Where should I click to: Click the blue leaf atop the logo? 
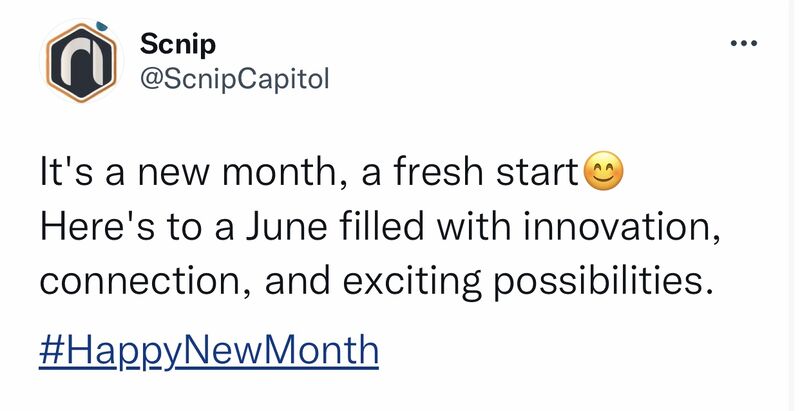click(102, 25)
